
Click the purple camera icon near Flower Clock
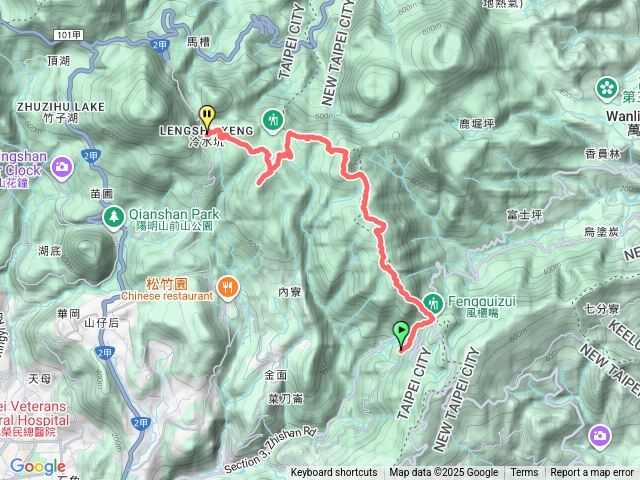(62, 167)
